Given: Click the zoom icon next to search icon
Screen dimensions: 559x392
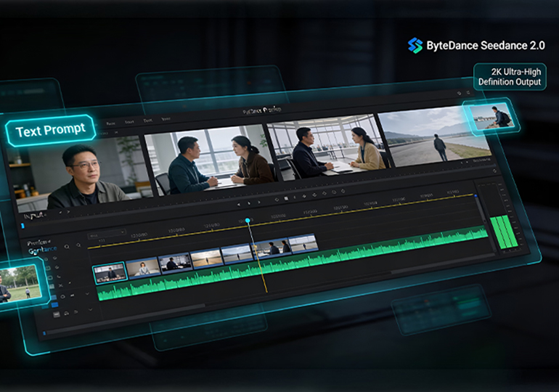Looking at the screenshot, I should click(x=78, y=246).
